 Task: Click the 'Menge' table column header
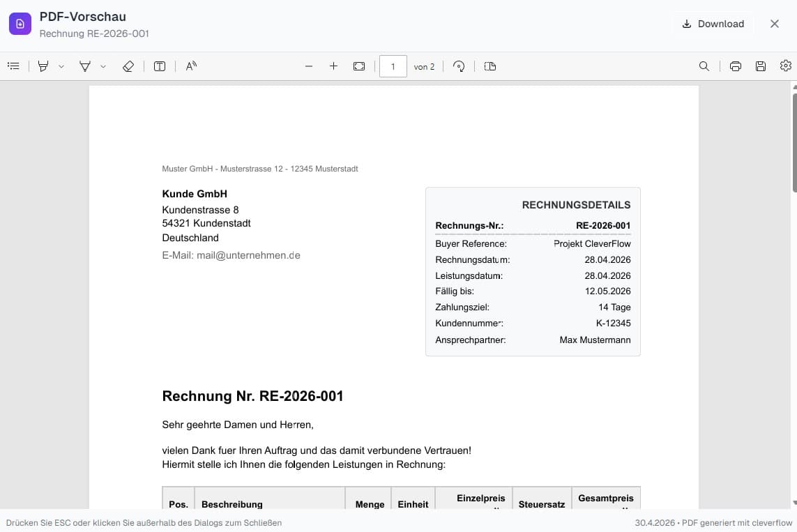point(370,505)
